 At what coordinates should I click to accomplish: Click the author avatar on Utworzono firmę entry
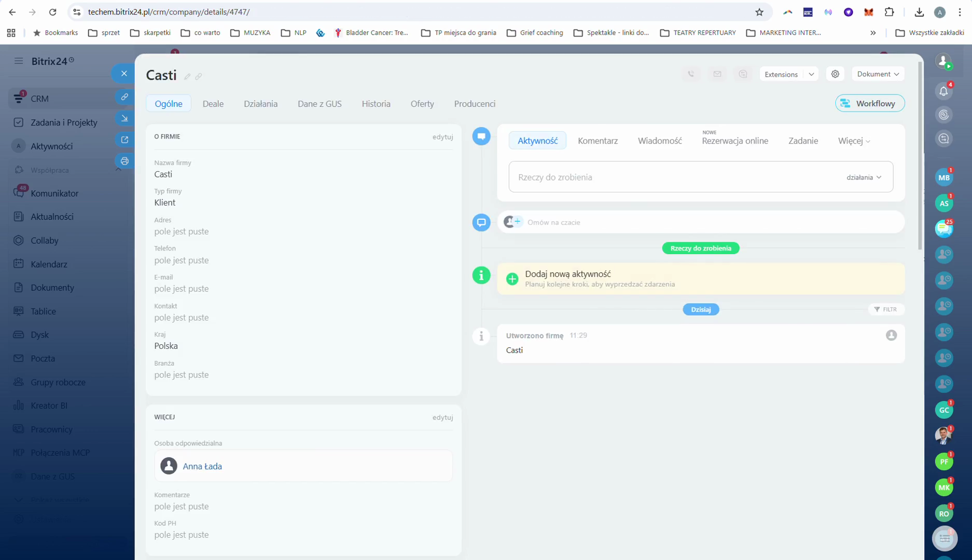click(891, 335)
